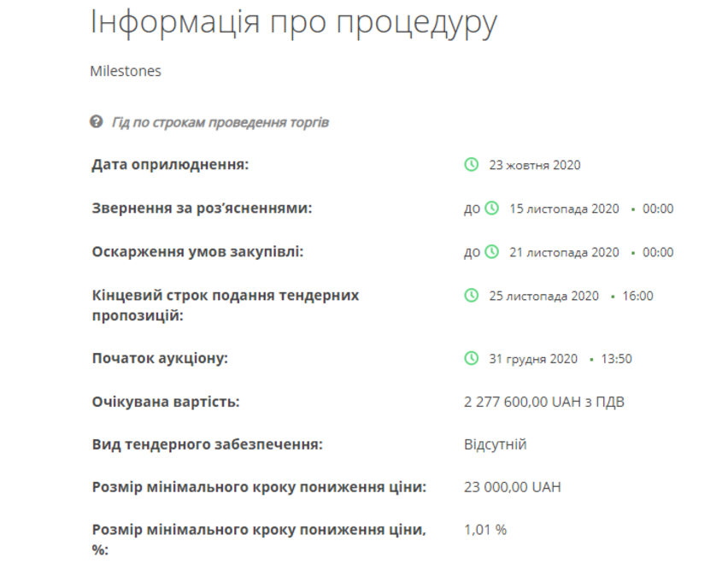Select the publication date 23 жовтня 2020
The image size is (728, 564).
(x=534, y=165)
